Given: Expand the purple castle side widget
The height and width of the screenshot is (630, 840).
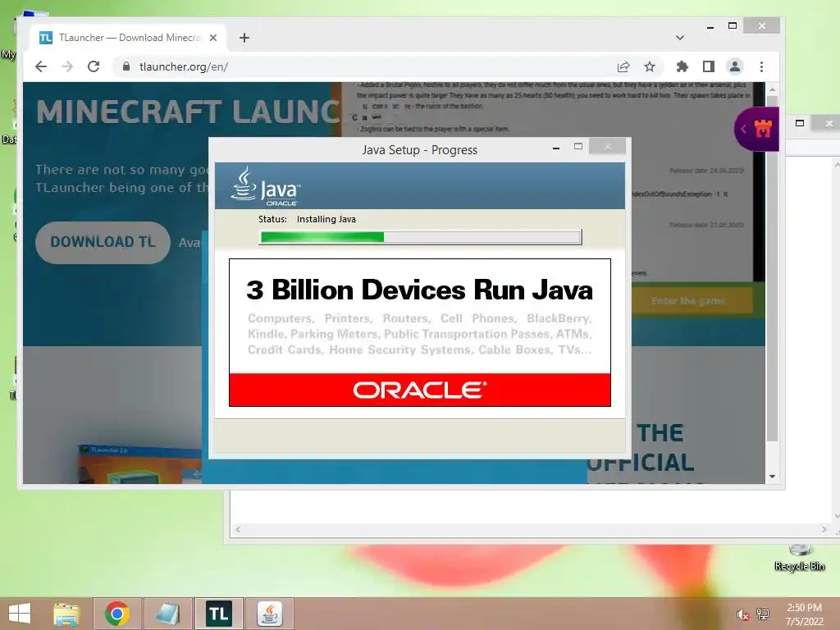Looking at the screenshot, I should click(756, 129).
